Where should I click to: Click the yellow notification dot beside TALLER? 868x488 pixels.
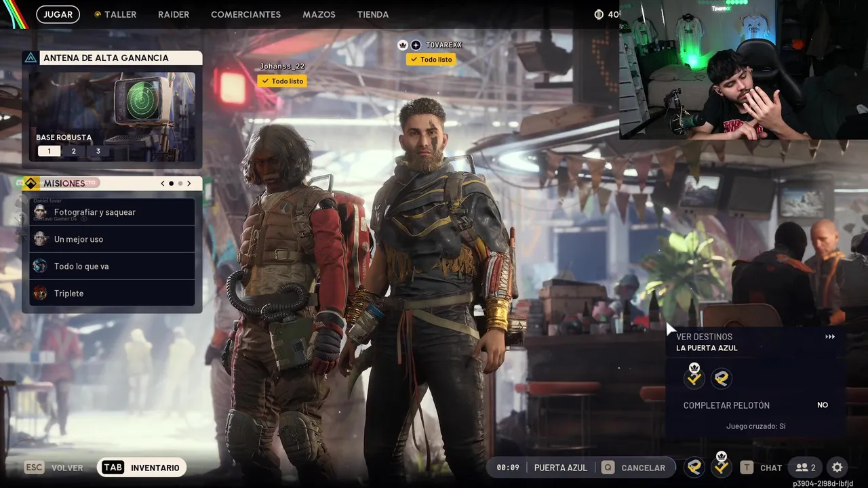click(97, 14)
